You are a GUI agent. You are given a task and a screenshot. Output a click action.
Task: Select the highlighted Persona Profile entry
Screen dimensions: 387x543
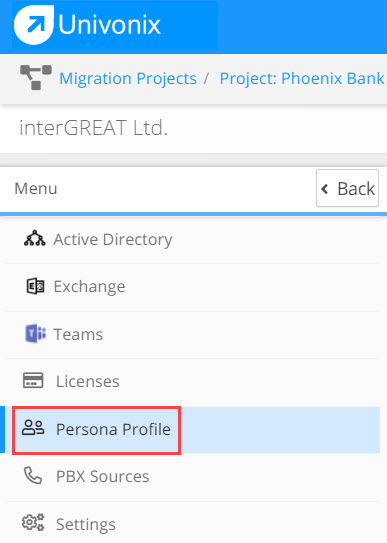click(x=194, y=430)
